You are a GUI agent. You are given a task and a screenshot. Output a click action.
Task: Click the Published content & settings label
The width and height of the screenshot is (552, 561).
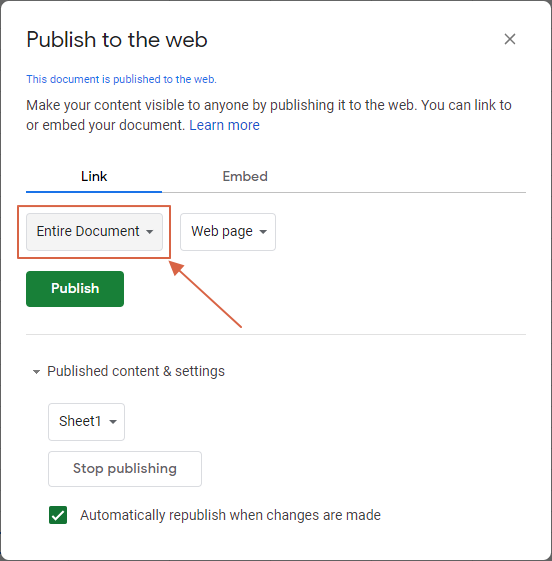pos(136,371)
